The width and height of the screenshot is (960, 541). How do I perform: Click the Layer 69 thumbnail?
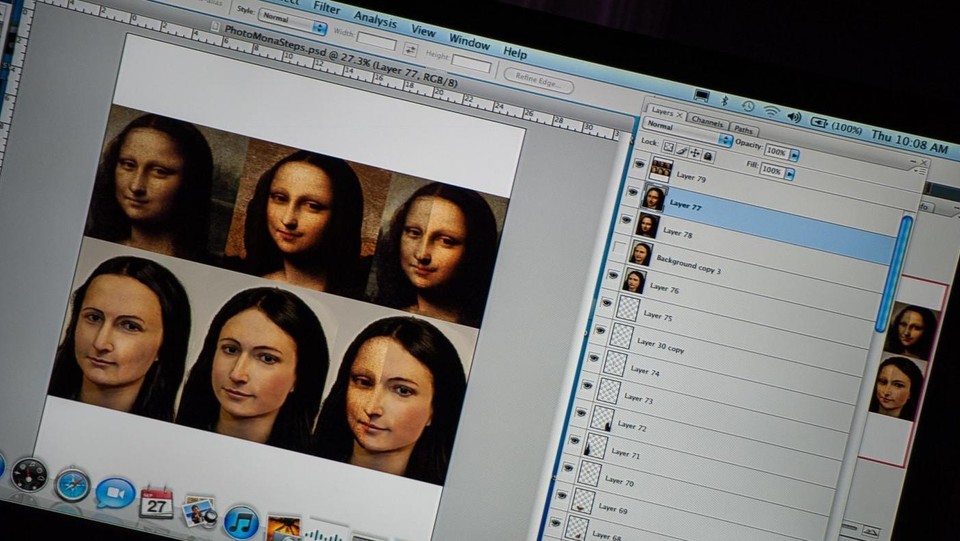click(582, 501)
